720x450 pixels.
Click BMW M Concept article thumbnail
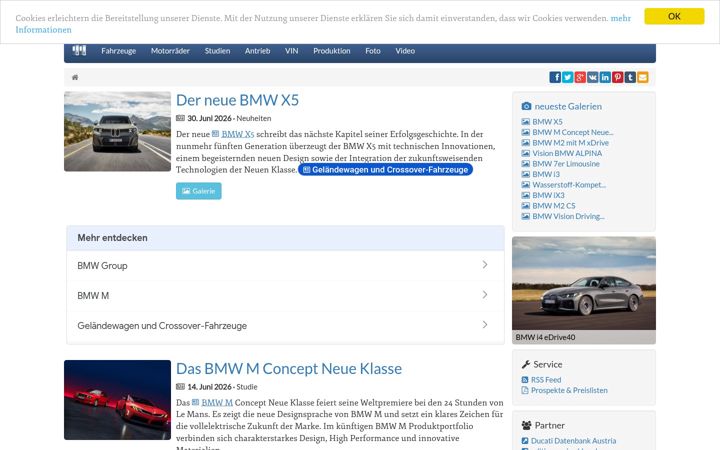pos(118,400)
